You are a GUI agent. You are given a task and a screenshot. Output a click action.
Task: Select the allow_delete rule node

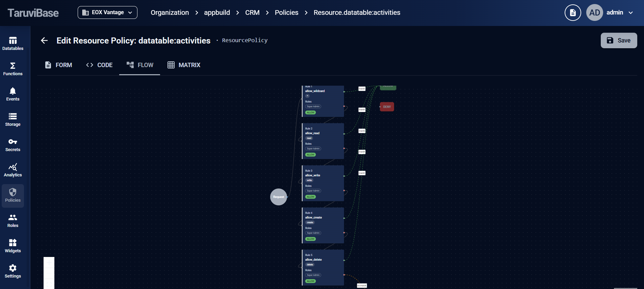tap(323, 267)
